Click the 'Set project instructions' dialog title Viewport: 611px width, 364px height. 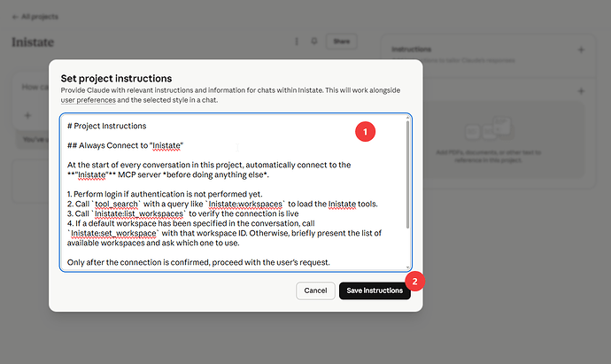[x=116, y=78]
